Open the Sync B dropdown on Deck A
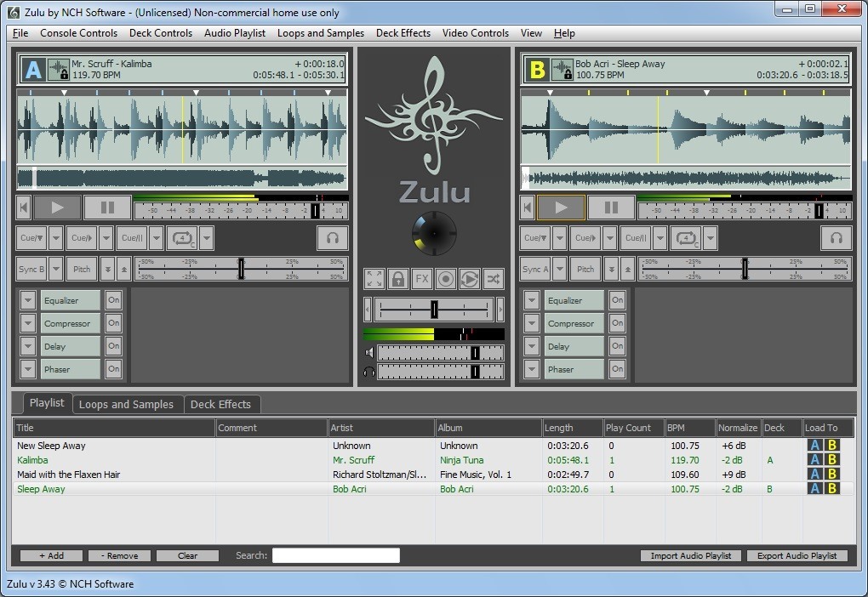 coord(58,268)
